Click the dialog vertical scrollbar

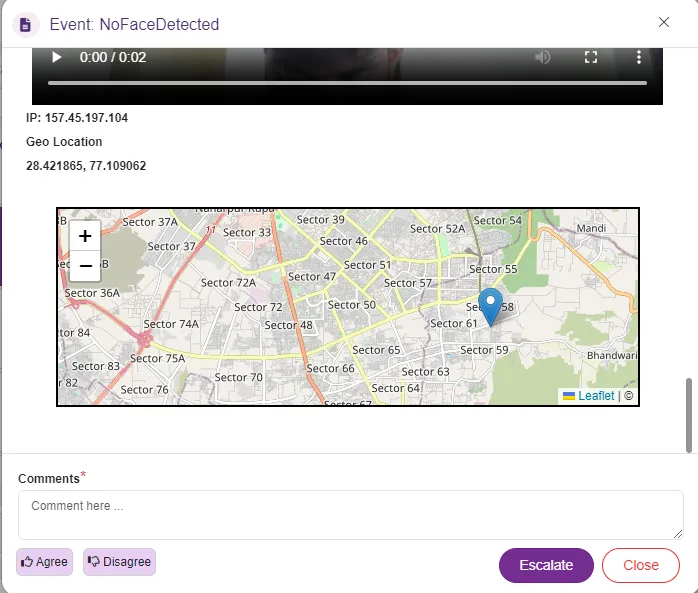689,415
